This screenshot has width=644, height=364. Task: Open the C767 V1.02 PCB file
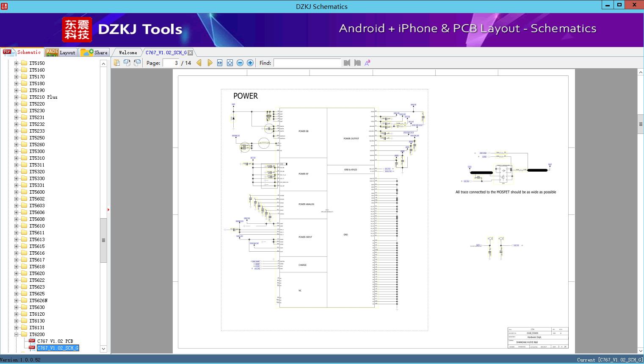tap(55, 341)
